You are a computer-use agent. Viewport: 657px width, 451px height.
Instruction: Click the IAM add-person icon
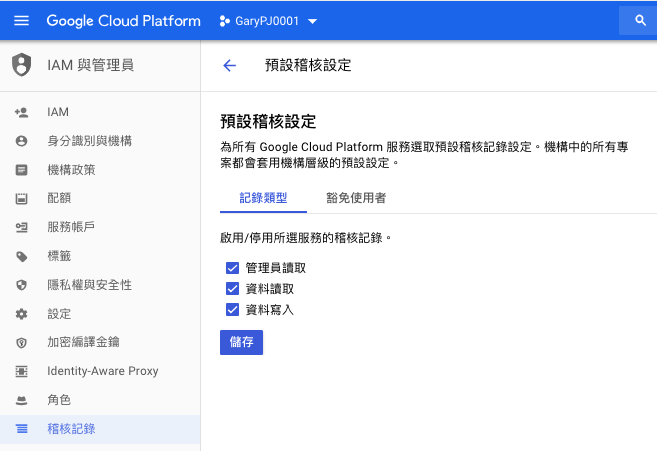click(x=21, y=112)
